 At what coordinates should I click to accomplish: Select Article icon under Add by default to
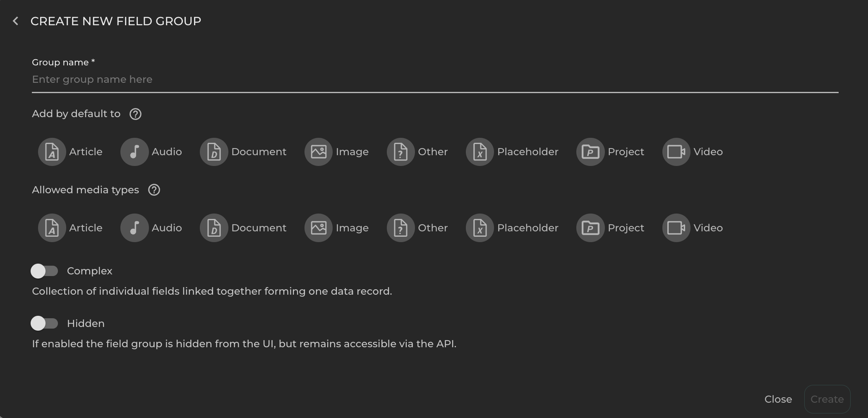pyautogui.click(x=52, y=152)
